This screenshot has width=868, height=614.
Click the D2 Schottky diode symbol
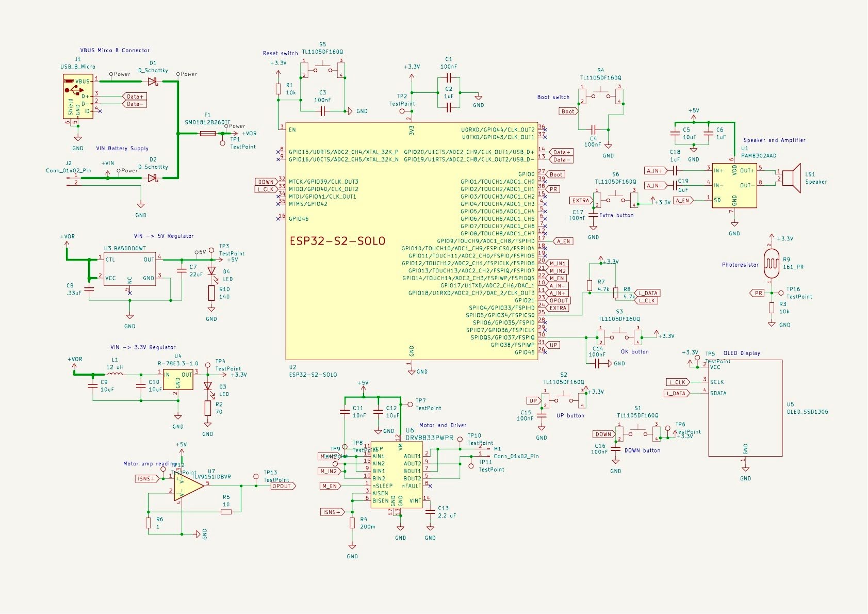click(x=153, y=178)
